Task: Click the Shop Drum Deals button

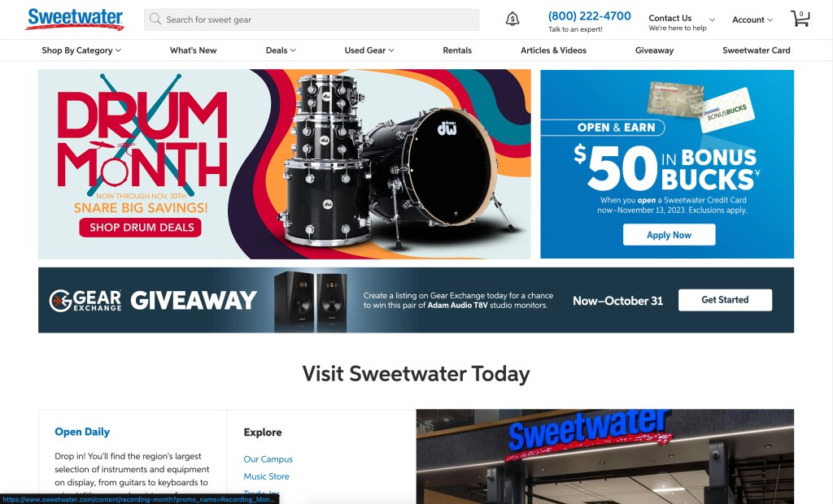Action: point(141,228)
